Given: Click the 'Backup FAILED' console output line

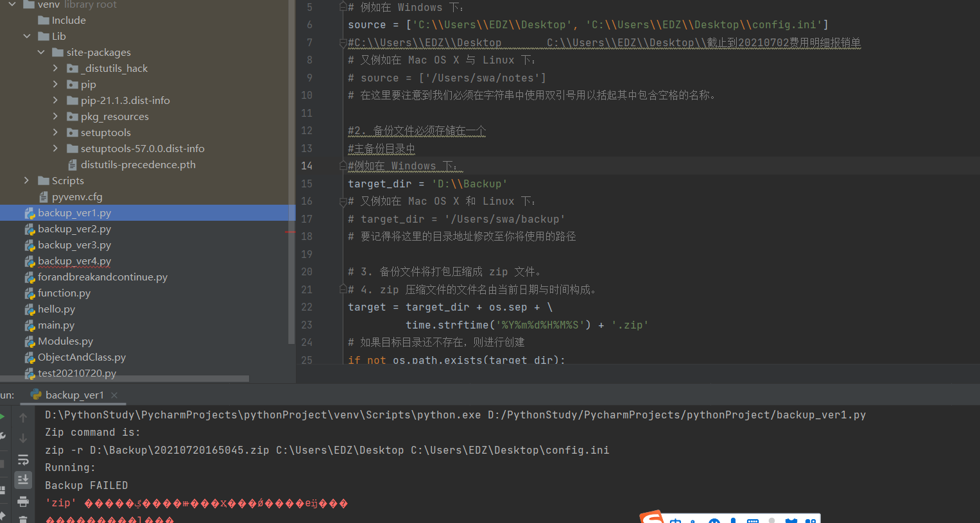Looking at the screenshot, I should pyautogui.click(x=87, y=485).
